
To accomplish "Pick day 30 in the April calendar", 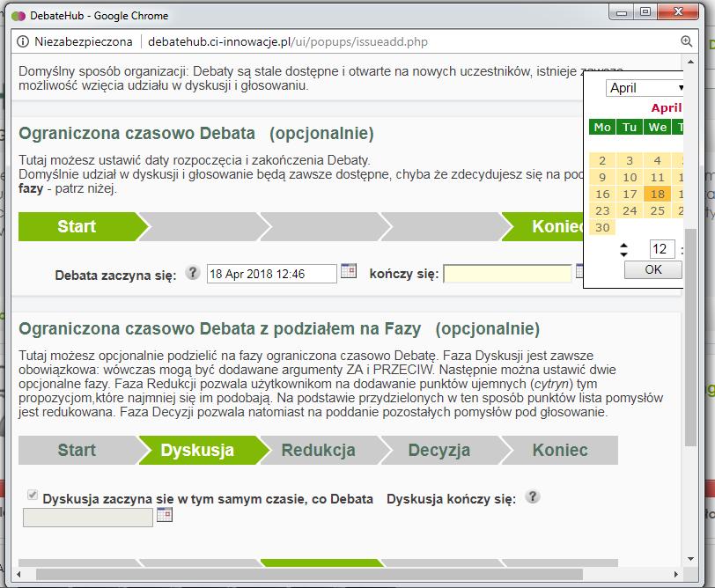I will [x=602, y=227].
